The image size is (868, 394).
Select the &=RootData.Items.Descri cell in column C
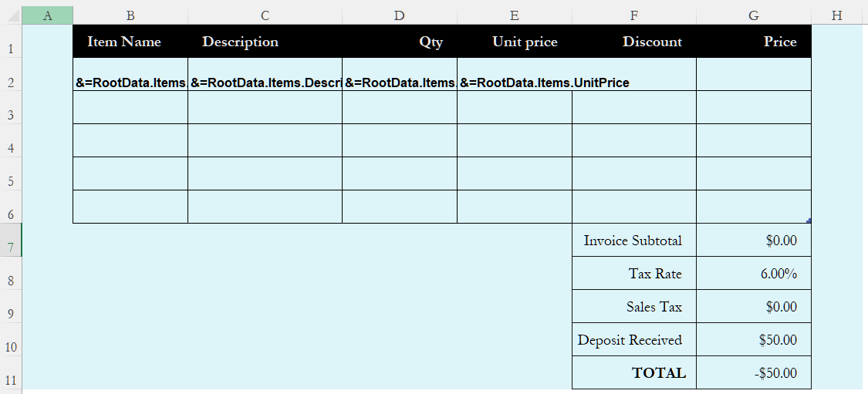coord(265,74)
